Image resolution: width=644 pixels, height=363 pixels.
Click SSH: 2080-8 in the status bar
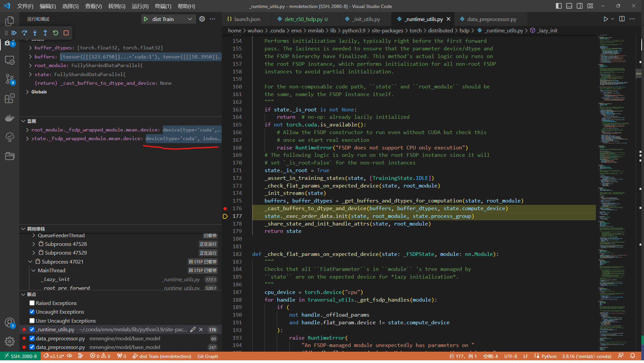(x=21, y=356)
